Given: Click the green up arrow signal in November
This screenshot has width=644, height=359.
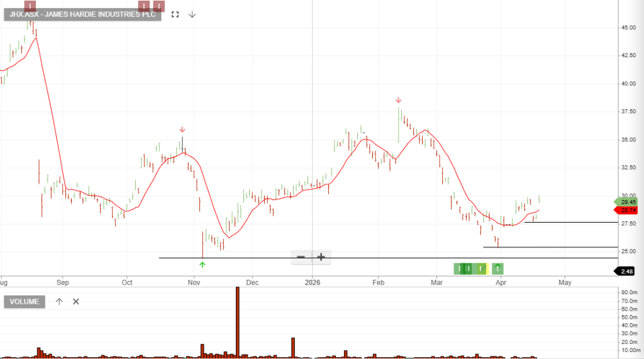Looking at the screenshot, I should [202, 265].
